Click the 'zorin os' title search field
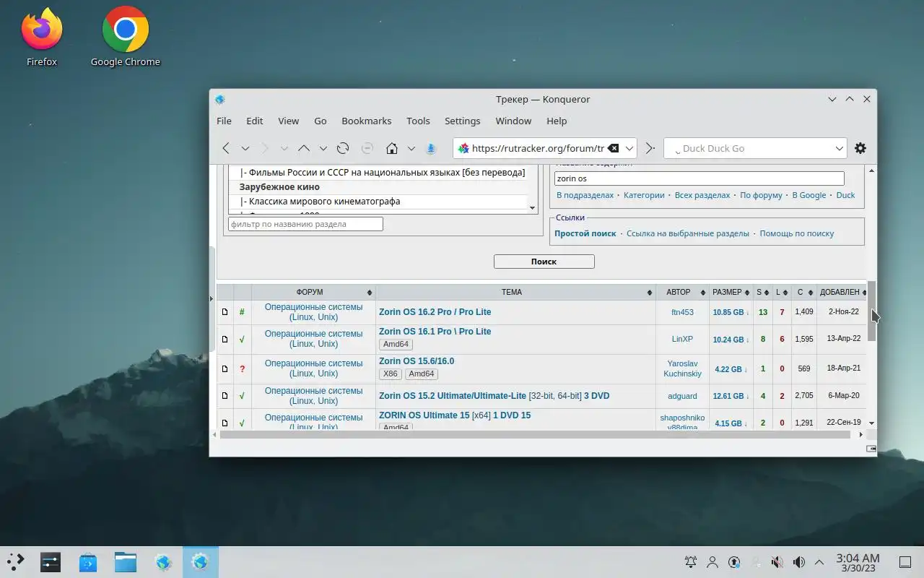The height and width of the screenshot is (578, 924). pos(699,178)
